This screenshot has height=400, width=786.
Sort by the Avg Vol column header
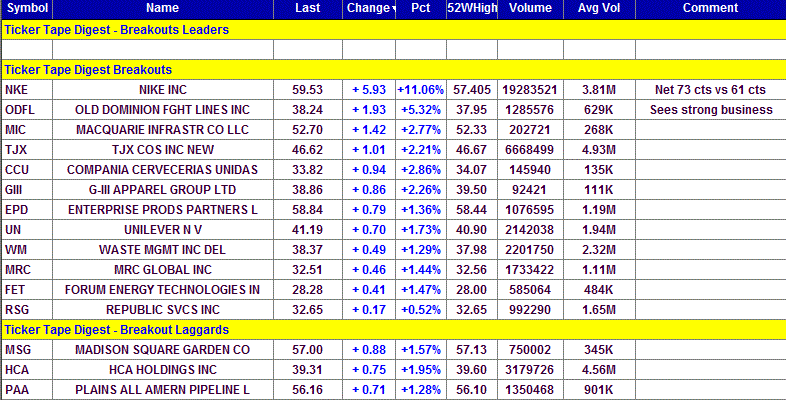599,9
